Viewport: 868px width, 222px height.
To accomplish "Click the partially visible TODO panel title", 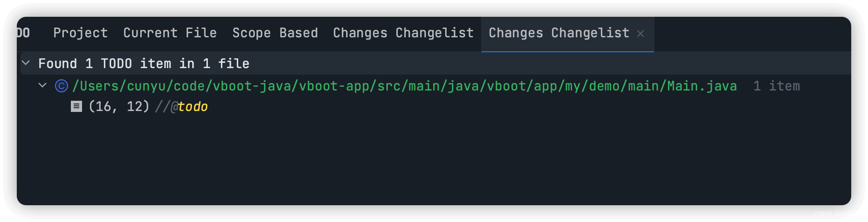I will (x=23, y=33).
